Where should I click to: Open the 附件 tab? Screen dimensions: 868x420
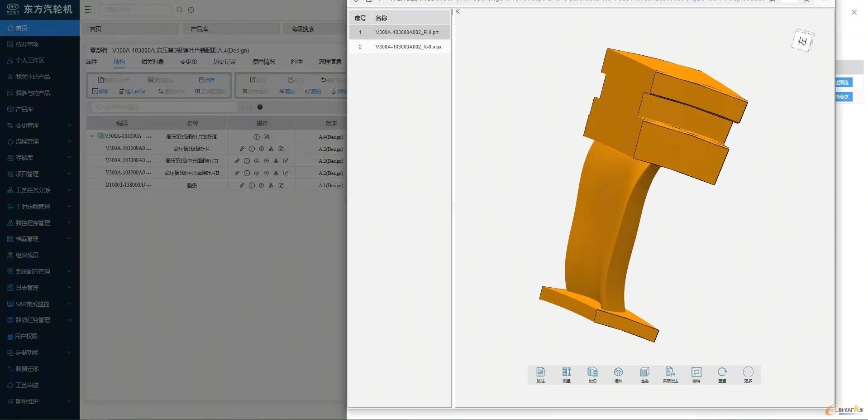point(297,62)
